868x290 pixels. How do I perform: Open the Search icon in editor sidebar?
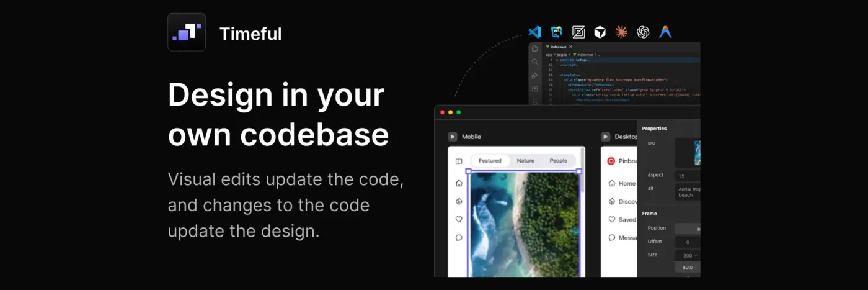(534, 61)
